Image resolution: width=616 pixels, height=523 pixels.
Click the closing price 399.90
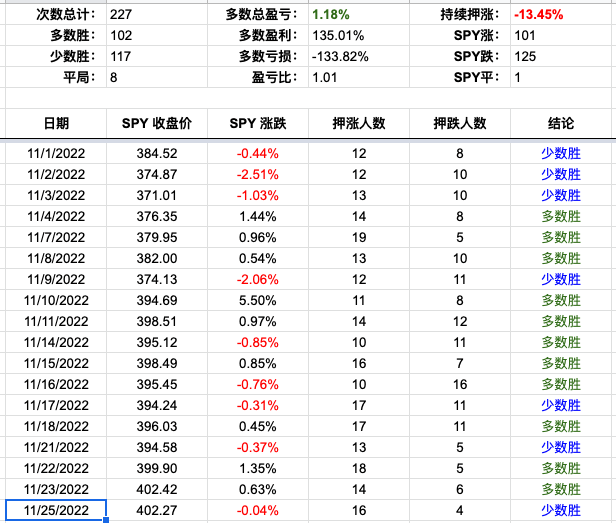pos(157,469)
